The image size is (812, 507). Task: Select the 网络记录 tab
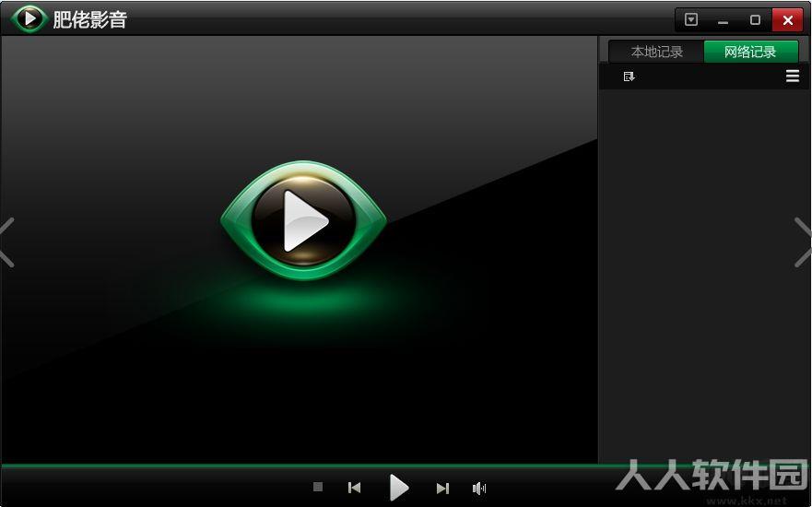click(750, 52)
